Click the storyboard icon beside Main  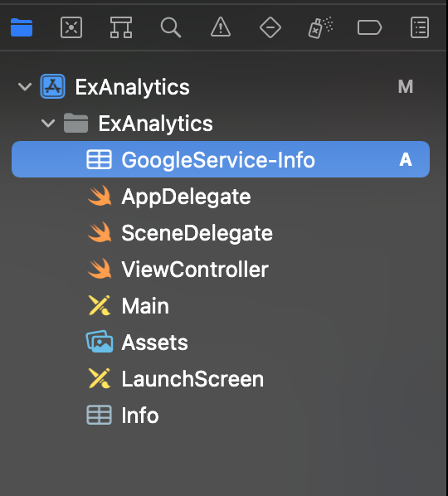[100, 305]
